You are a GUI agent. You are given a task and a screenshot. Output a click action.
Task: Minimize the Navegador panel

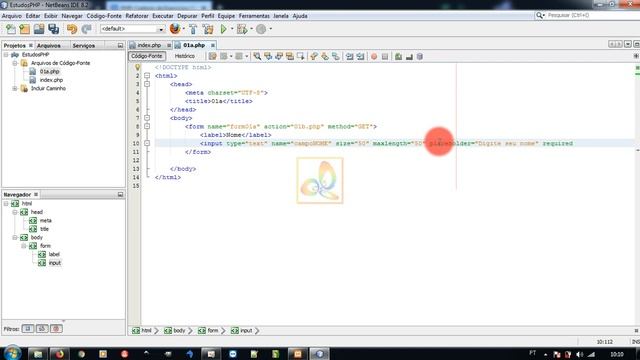pyautogui.click(x=120, y=195)
